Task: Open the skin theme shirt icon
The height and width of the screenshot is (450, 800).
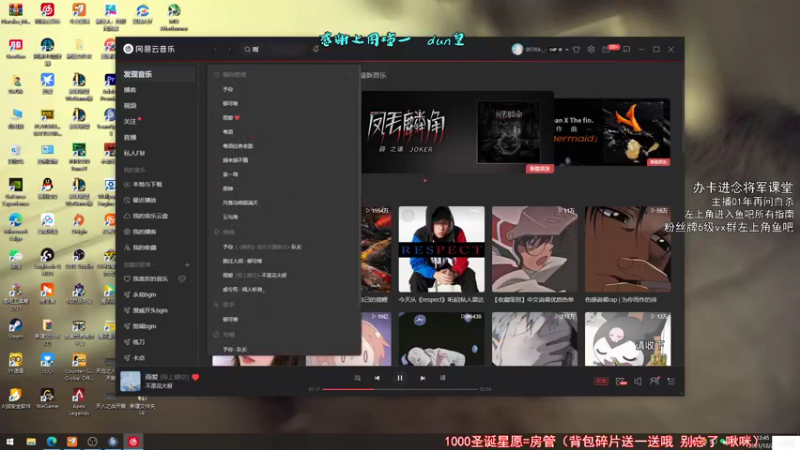Action: [x=577, y=49]
